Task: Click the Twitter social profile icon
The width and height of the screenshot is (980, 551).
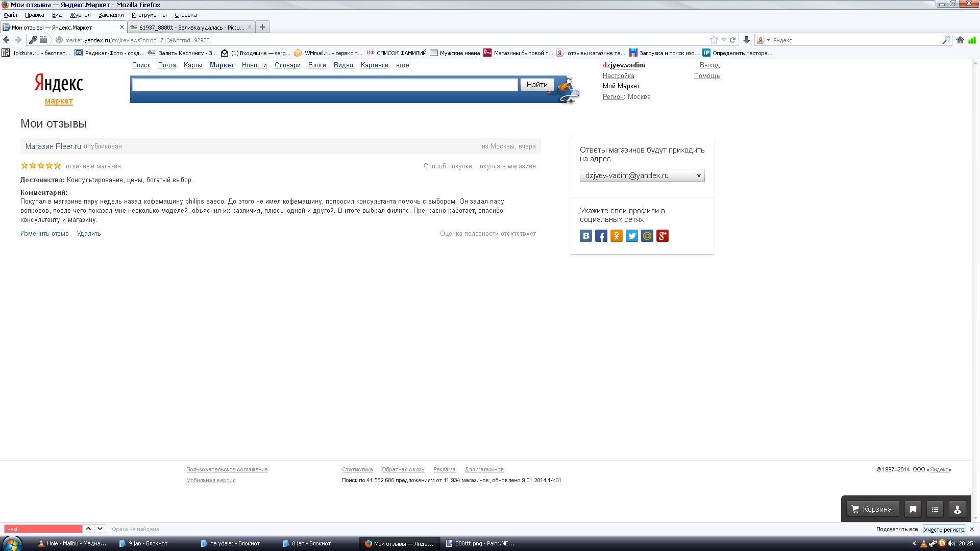Action: click(631, 236)
